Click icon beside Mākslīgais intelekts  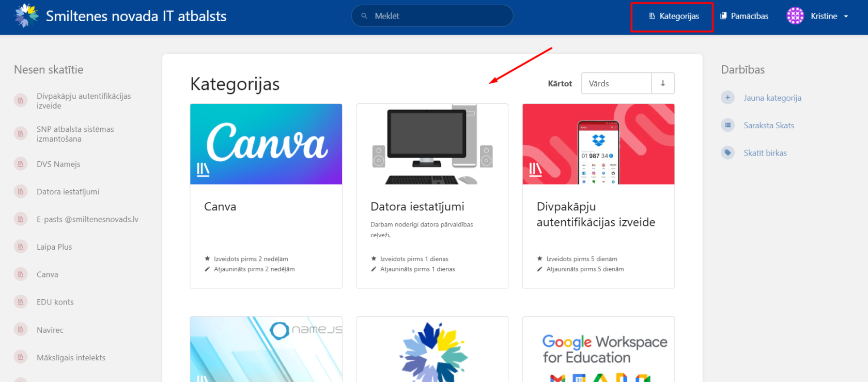[x=21, y=357]
